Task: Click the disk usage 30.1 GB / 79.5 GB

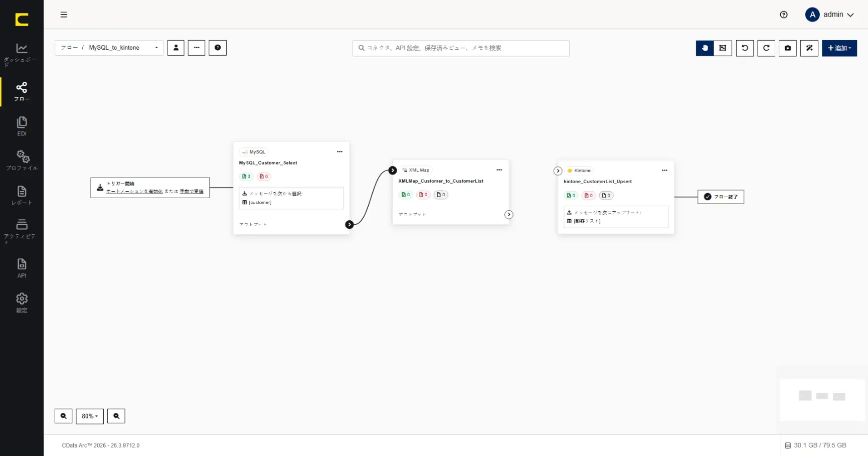Action: (816, 445)
